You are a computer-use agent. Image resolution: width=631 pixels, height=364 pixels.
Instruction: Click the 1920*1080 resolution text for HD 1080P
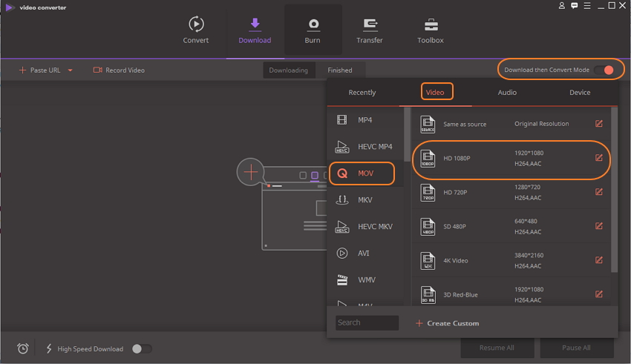pos(529,153)
